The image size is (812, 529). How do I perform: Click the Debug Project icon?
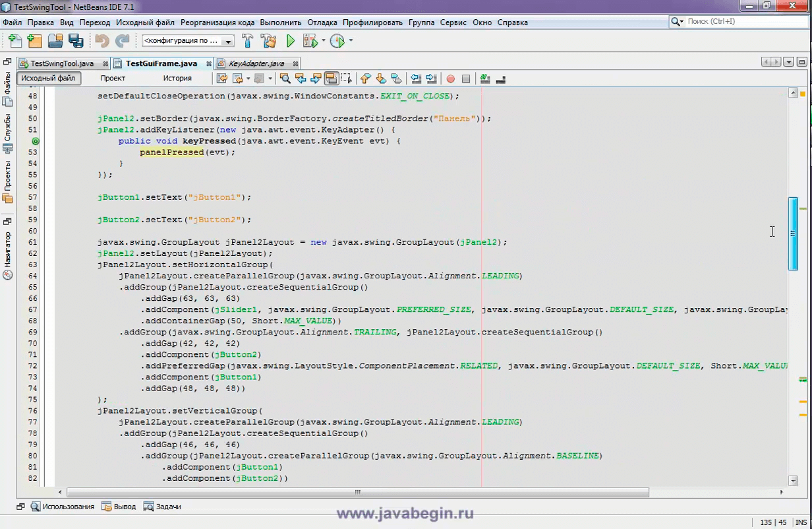(x=309, y=41)
